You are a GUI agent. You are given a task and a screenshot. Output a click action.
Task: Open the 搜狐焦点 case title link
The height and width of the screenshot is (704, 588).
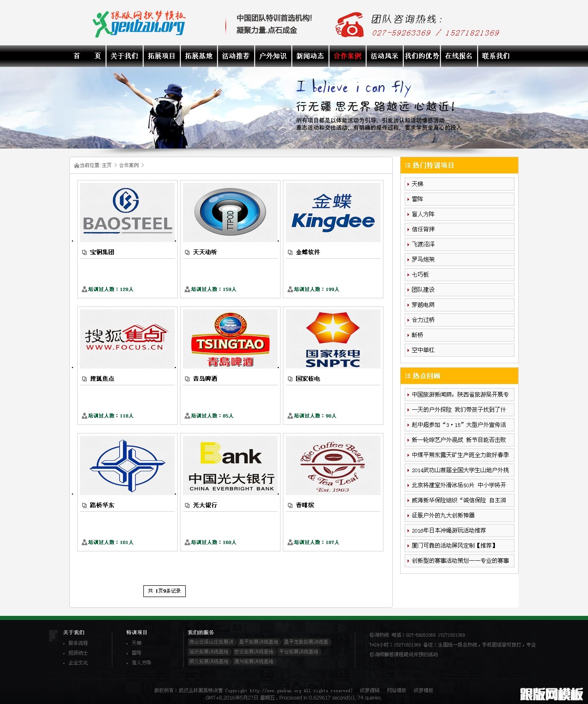102,379
